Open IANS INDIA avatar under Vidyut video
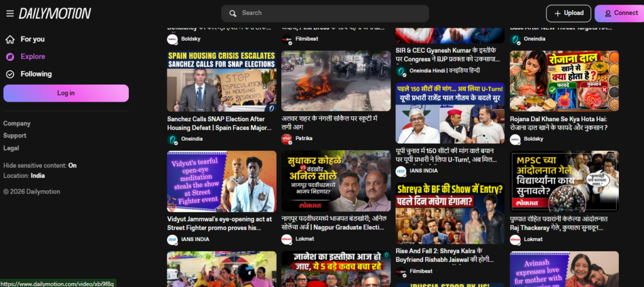 point(172,240)
